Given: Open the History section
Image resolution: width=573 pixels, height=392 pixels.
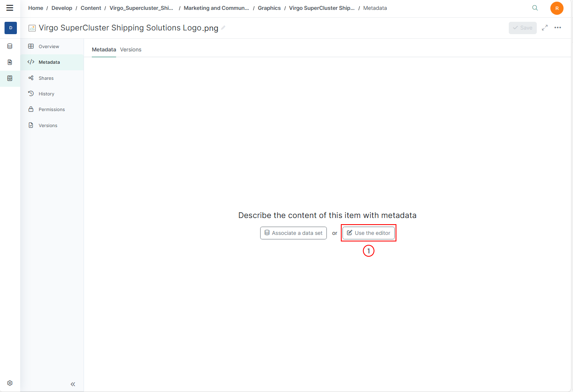Looking at the screenshot, I should tap(46, 94).
